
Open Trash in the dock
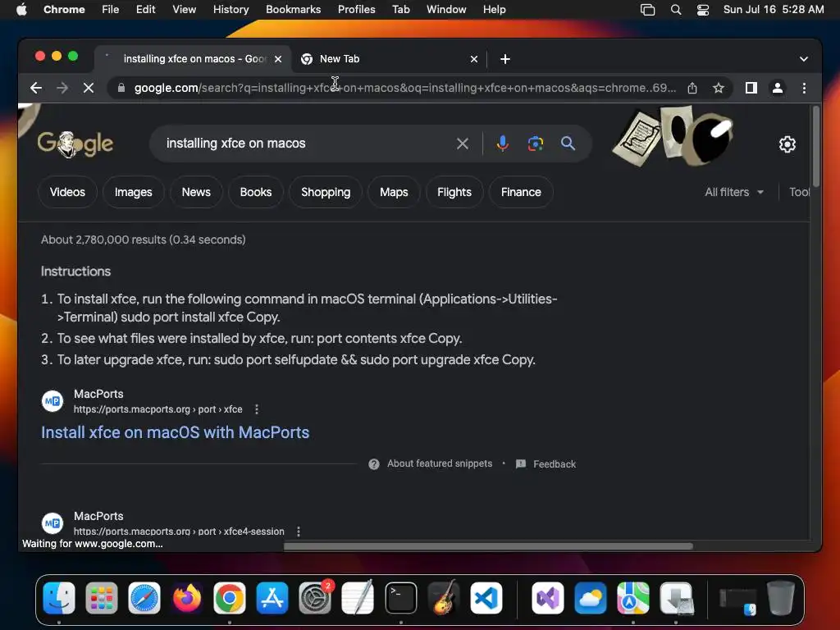[x=781, y=598]
